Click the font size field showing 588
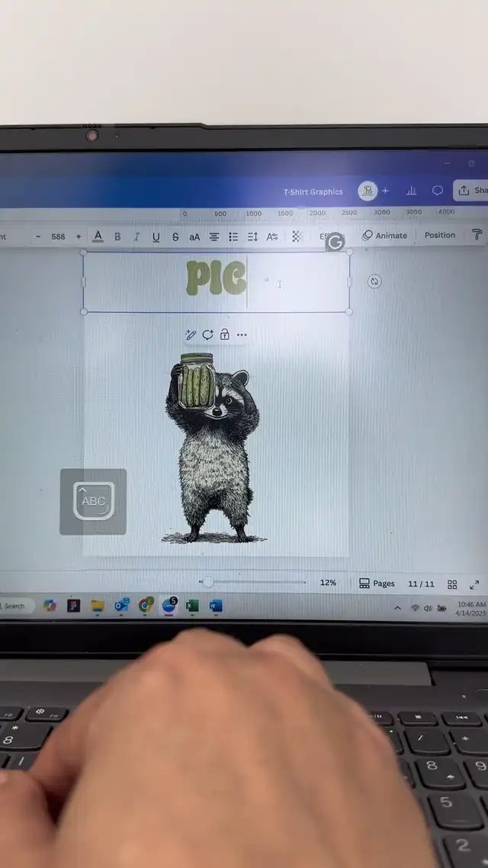488x868 pixels. (x=58, y=237)
